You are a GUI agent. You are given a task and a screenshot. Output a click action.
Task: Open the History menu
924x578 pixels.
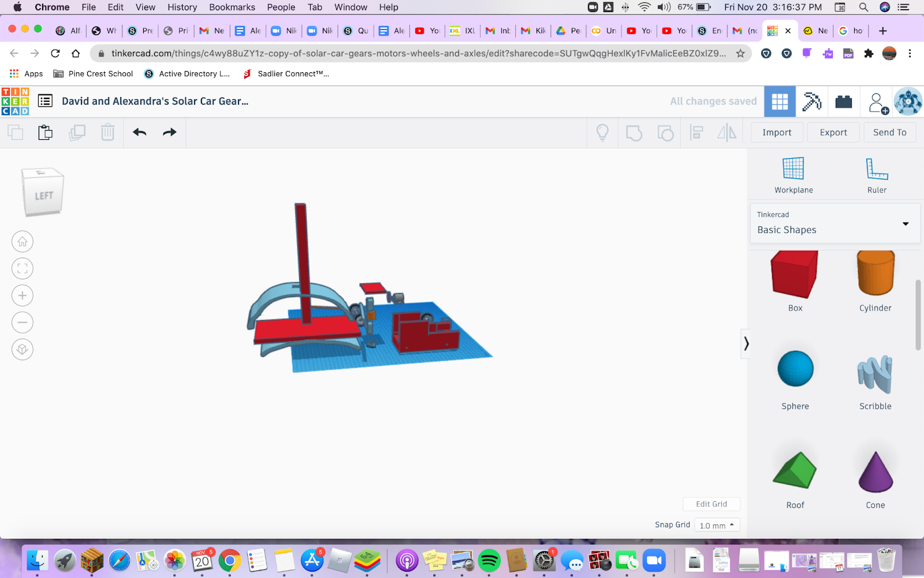pyautogui.click(x=182, y=7)
